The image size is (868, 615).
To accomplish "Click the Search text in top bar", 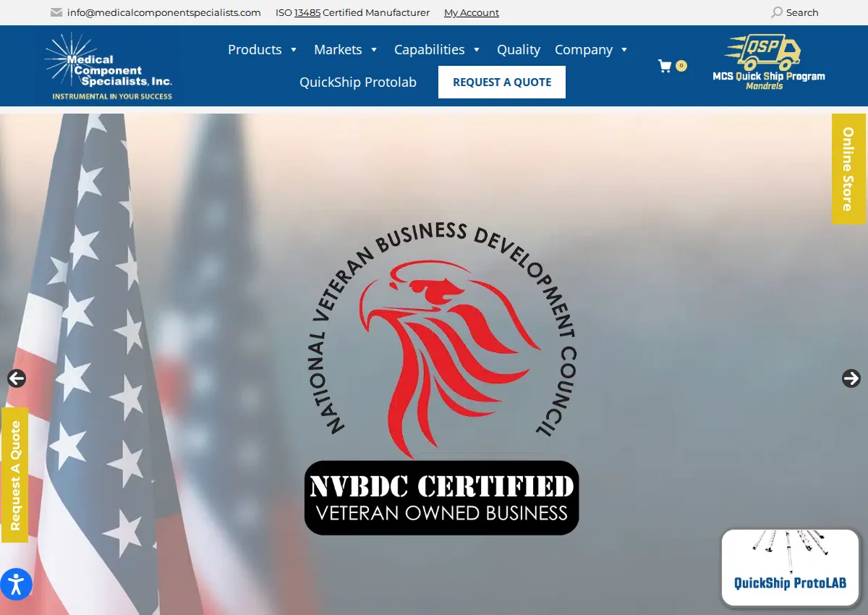I will coord(802,12).
